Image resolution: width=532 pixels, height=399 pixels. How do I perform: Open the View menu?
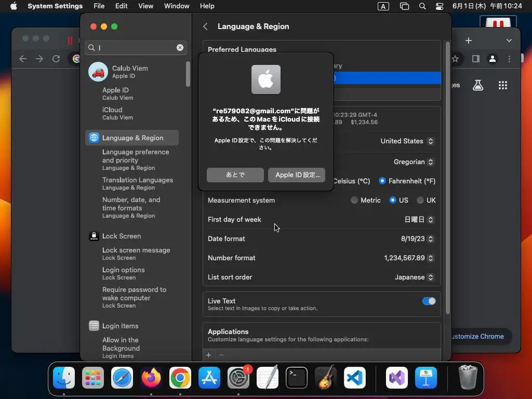click(146, 6)
